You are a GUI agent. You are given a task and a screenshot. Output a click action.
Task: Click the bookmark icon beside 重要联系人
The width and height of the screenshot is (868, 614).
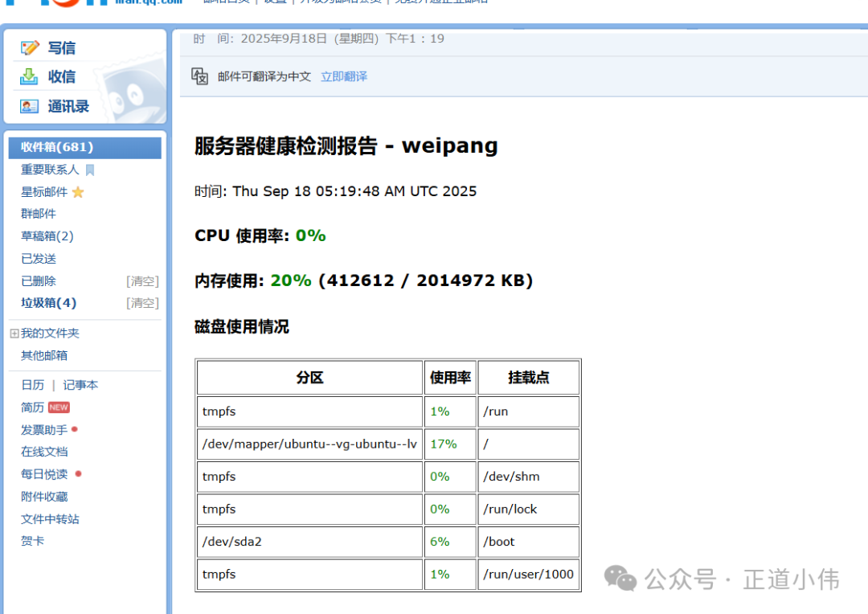tap(90, 170)
